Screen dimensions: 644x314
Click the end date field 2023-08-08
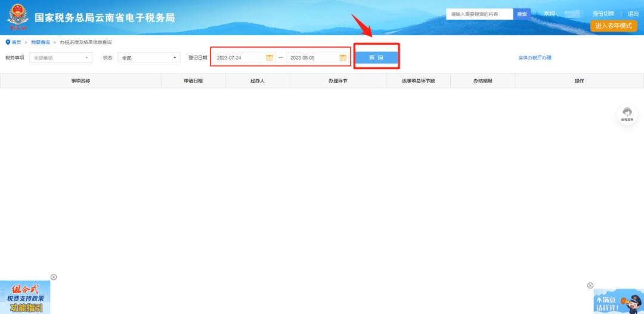[x=317, y=58]
